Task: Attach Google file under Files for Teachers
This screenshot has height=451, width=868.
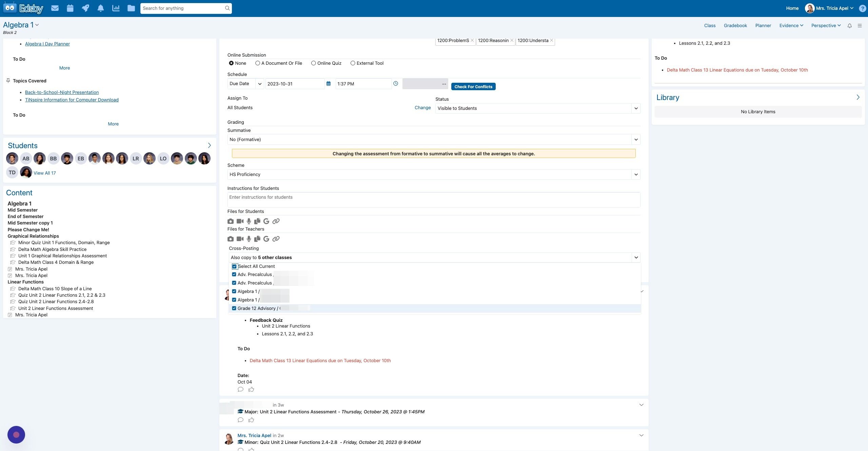Action: click(267, 239)
